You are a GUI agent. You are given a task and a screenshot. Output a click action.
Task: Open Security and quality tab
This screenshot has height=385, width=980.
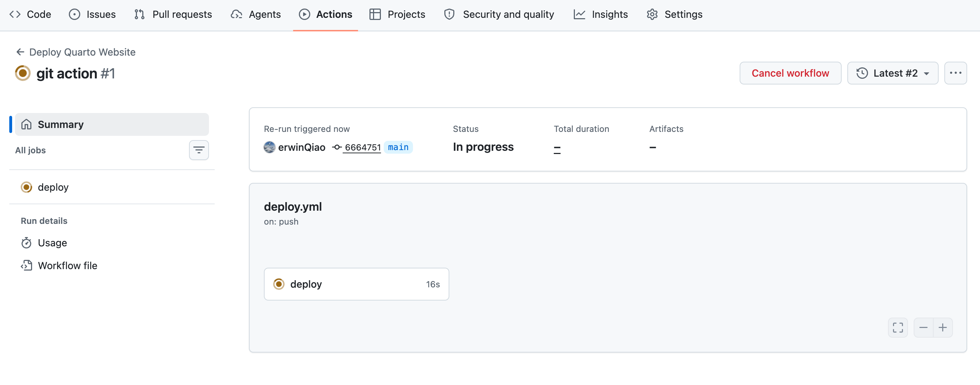(x=499, y=15)
